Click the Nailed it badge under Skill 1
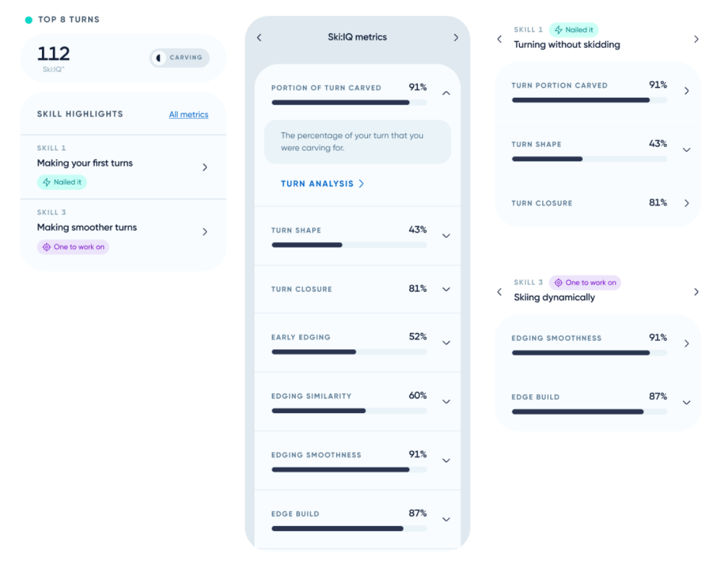Image resolution: width=728 pixels, height=568 pixels. pos(62,182)
